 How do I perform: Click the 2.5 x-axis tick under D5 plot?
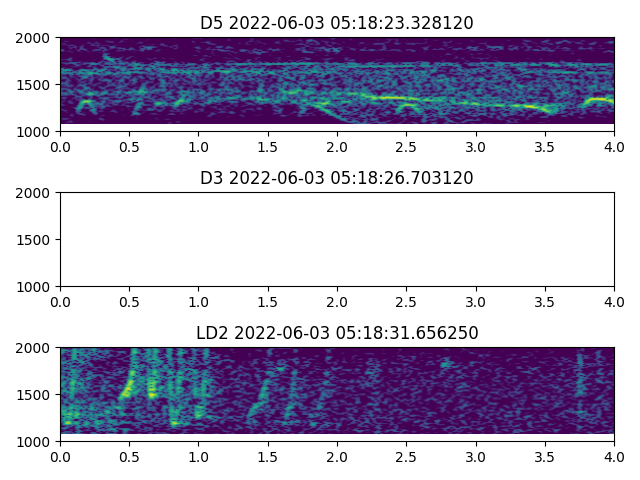pyautogui.click(x=406, y=146)
